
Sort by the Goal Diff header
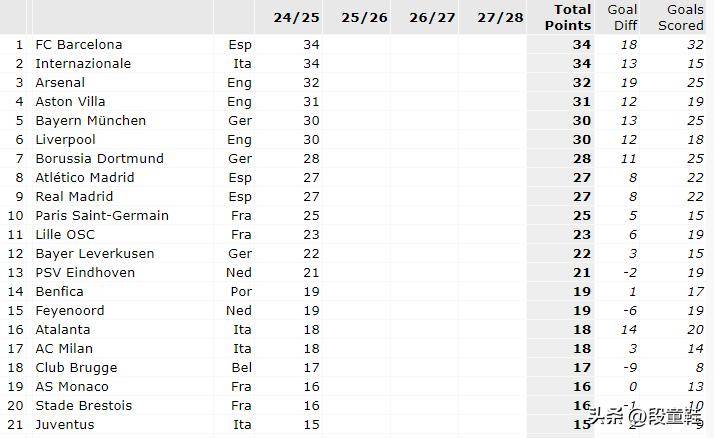click(x=622, y=18)
